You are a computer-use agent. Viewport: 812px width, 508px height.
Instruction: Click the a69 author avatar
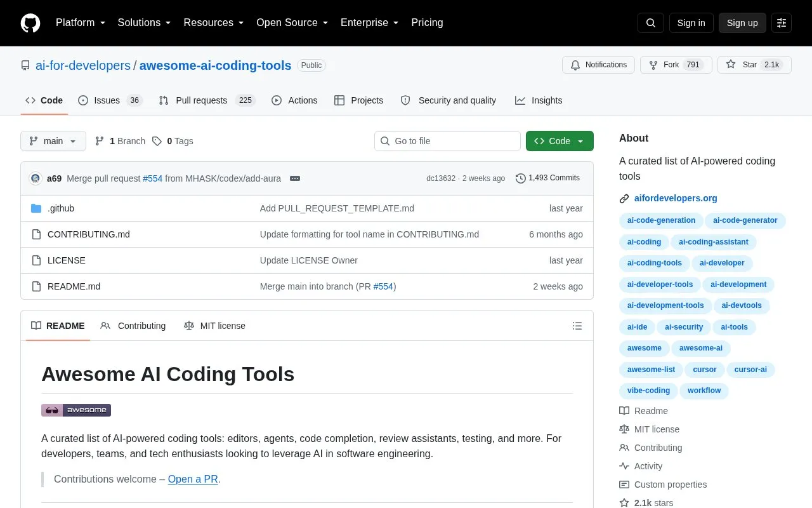[x=36, y=178]
